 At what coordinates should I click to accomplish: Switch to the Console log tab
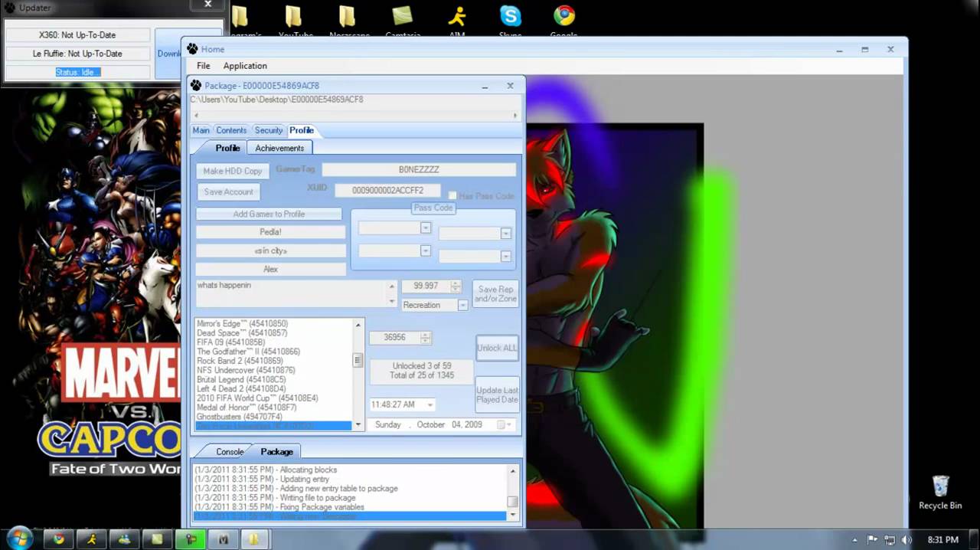coord(229,452)
